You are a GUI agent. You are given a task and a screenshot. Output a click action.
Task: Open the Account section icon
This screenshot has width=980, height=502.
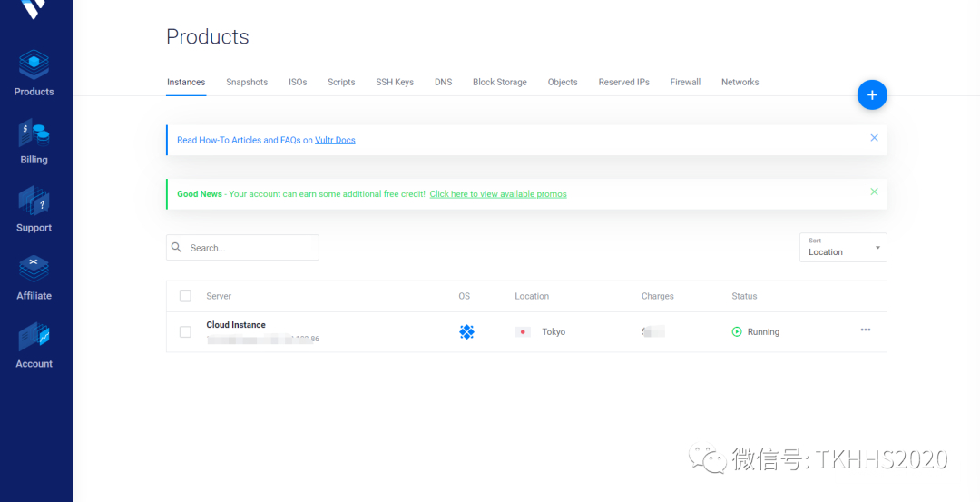pos(34,338)
